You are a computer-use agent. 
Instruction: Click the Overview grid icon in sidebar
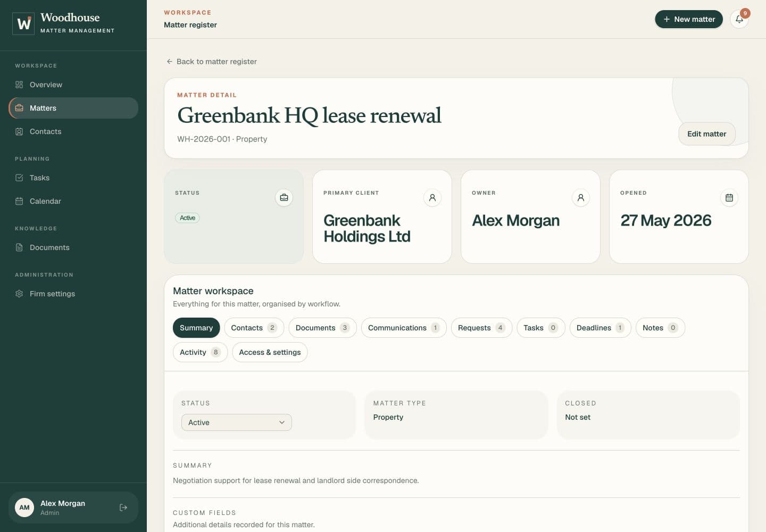click(x=19, y=85)
